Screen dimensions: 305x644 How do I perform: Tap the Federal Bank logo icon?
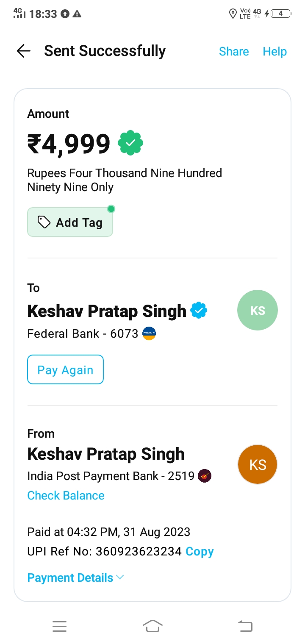point(149,334)
